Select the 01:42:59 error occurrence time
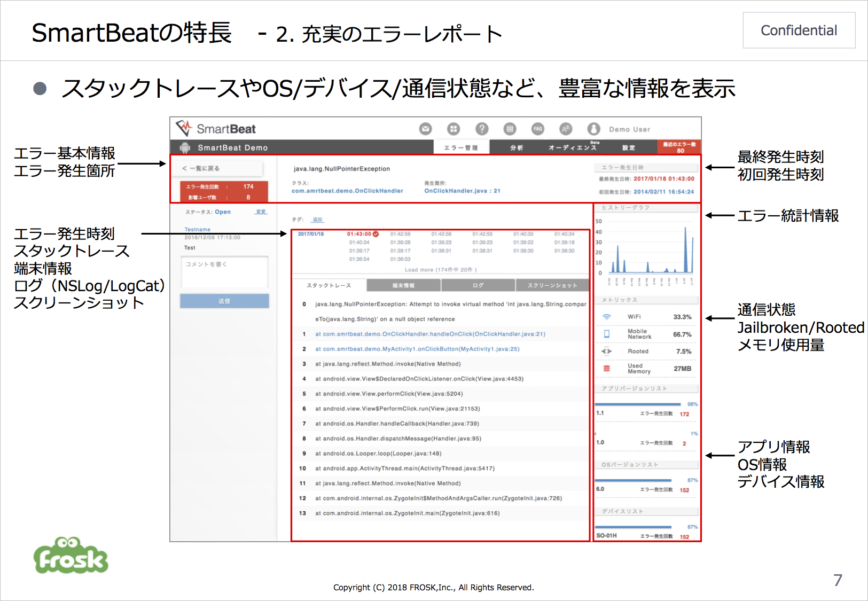 [x=400, y=234]
